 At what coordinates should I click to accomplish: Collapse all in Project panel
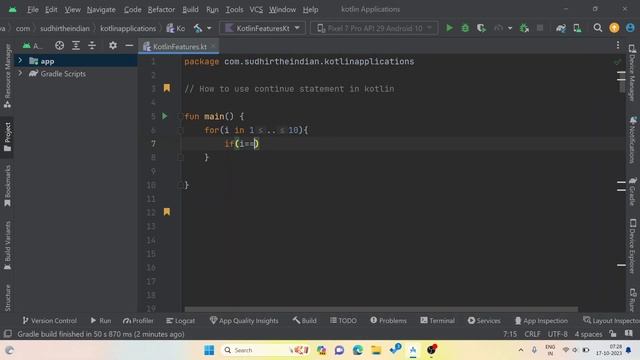pyautogui.click(x=92, y=46)
